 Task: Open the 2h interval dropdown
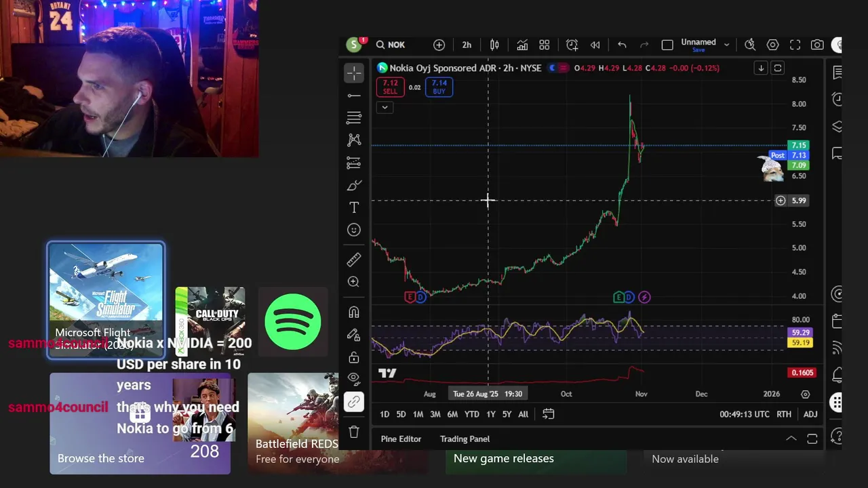467,45
